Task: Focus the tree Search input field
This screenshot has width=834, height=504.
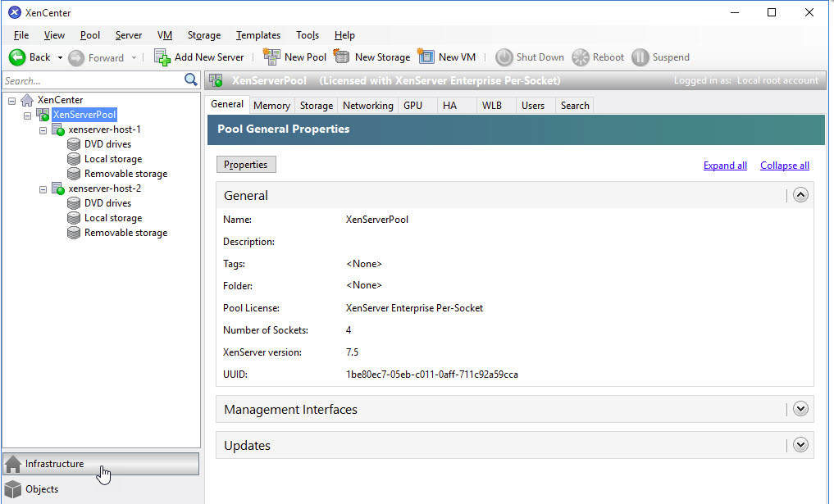Action: click(x=93, y=81)
